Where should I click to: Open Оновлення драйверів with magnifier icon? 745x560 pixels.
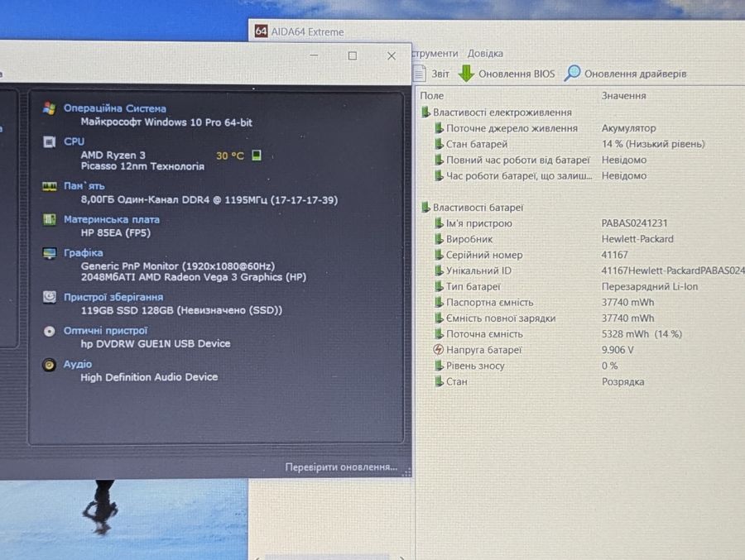click(573, 73)
